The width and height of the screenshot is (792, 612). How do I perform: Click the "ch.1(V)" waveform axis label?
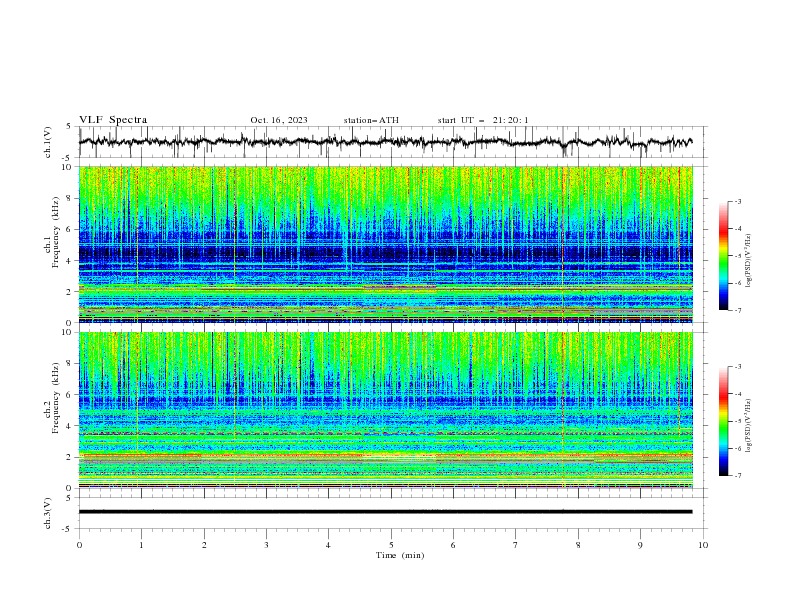click(x=48, y=142)
